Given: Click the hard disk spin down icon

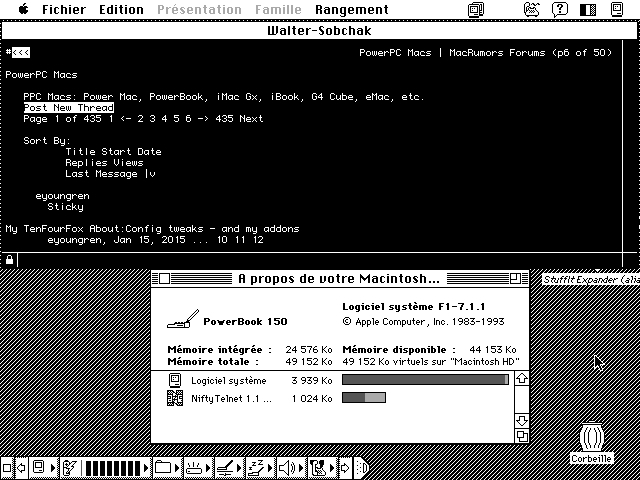Looking at the screenshot, I should coord(194,467).
